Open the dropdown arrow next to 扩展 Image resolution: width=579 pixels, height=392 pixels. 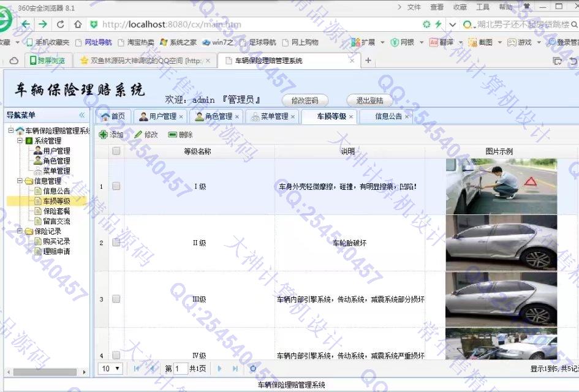(382, 42)
